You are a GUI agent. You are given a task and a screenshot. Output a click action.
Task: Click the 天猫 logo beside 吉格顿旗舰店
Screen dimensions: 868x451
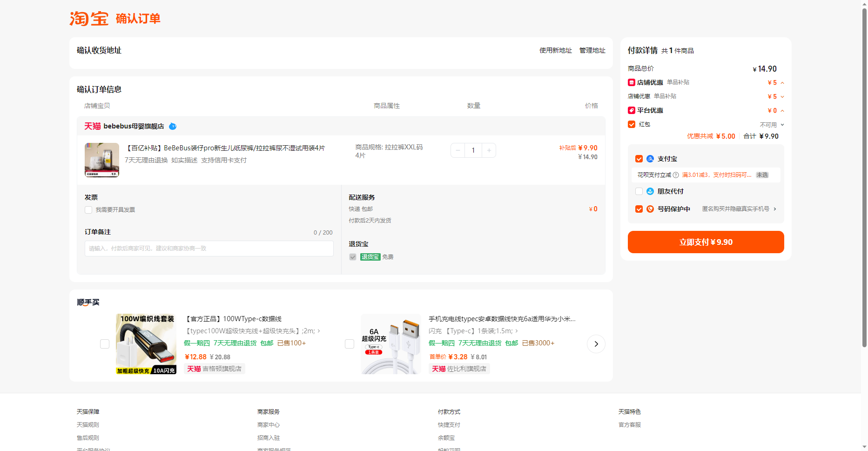[x=194, y=369]
